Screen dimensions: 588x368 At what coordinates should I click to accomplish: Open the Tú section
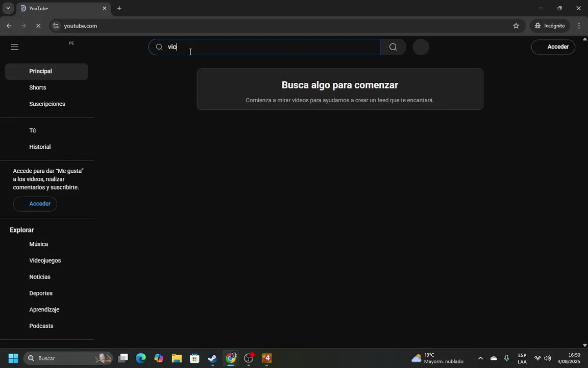click(46, 130)
